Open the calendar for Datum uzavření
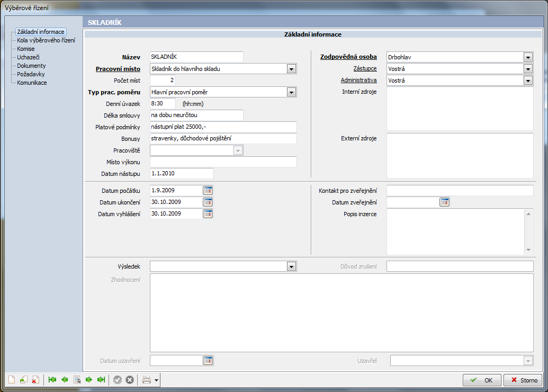The height and width of the screenshot is (392, 548). point(208,361)
